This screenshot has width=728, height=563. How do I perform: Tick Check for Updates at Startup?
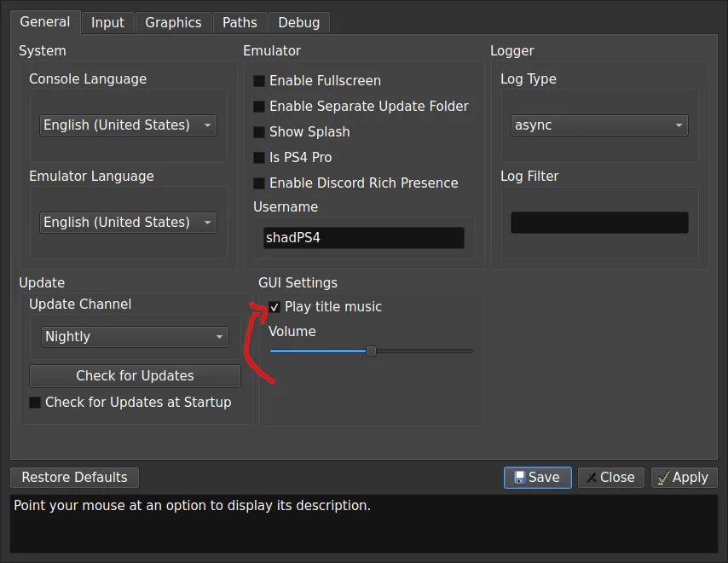pyautogui.click(x=35, y=403)
